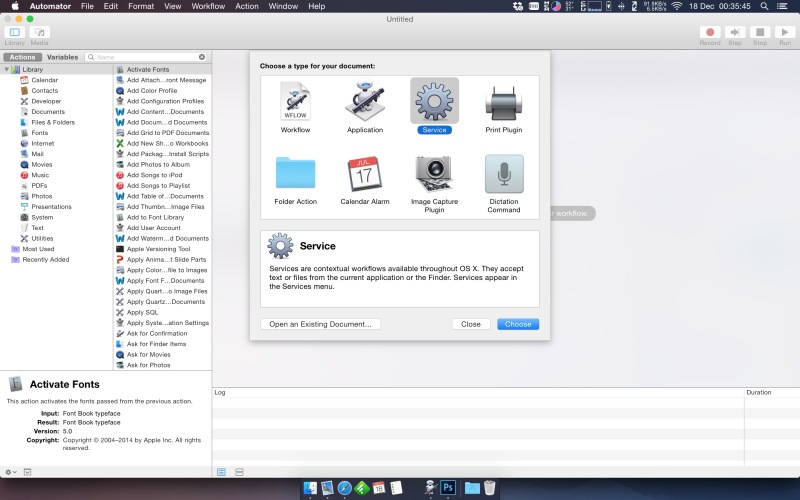Screen dimensions: 800x500
Task: Open the Trash in the Dock
Action: click(x=489, y=488)
